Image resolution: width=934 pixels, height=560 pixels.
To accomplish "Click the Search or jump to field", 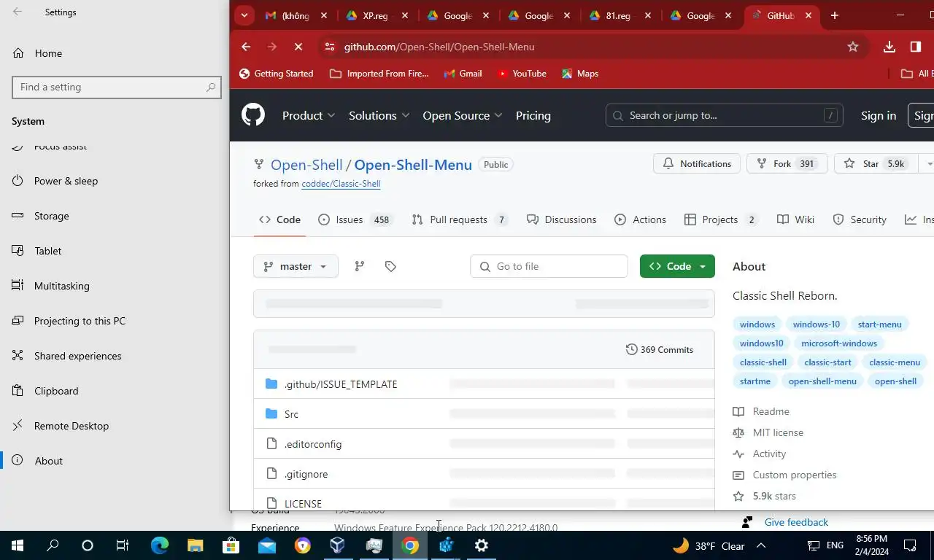I will (x=724, y=115).
